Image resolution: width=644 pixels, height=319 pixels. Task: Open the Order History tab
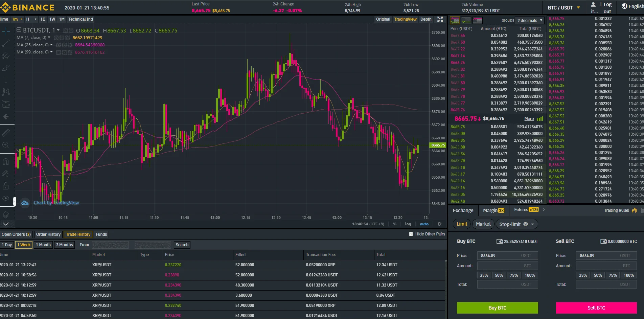(x=48, y=234)
